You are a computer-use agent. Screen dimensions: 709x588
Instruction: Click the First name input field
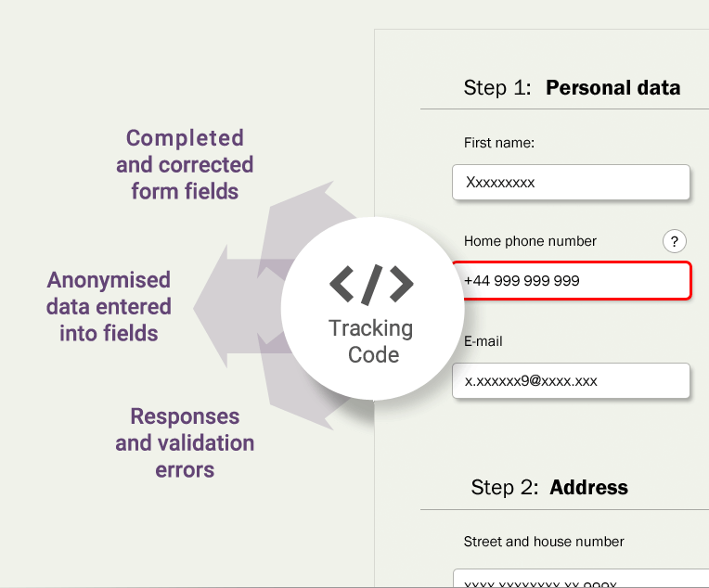(x=571, y=182)
